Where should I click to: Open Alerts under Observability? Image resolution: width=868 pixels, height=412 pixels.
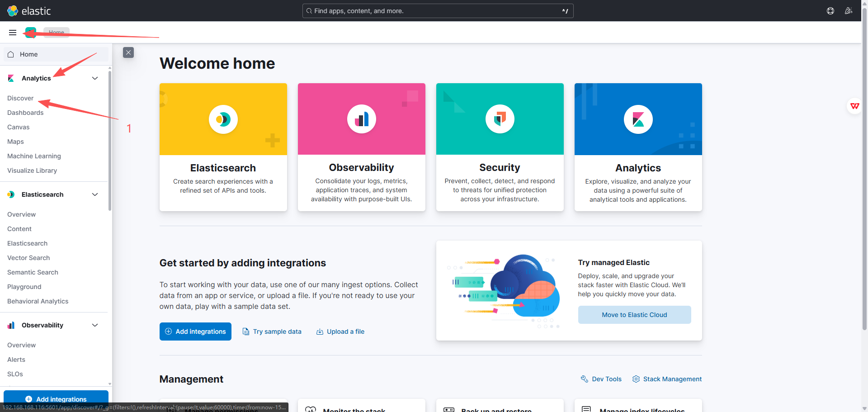16,360
